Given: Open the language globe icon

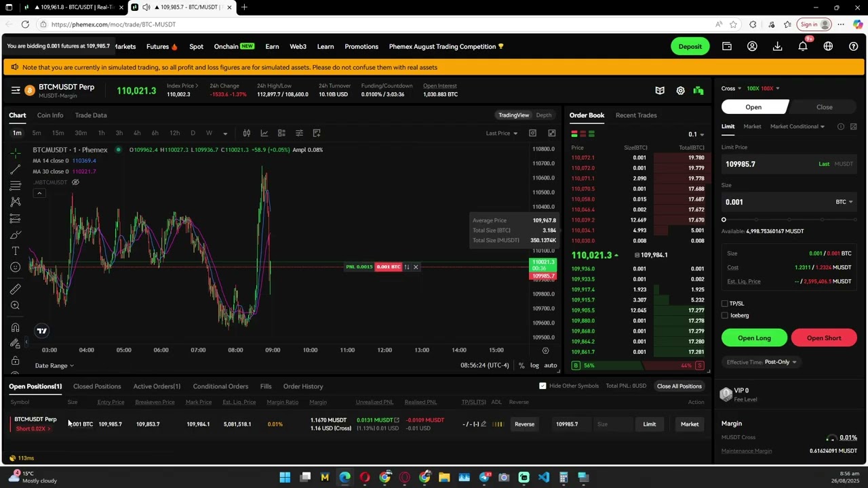Looking at the screenshot, I should click(x=828, y=47).
